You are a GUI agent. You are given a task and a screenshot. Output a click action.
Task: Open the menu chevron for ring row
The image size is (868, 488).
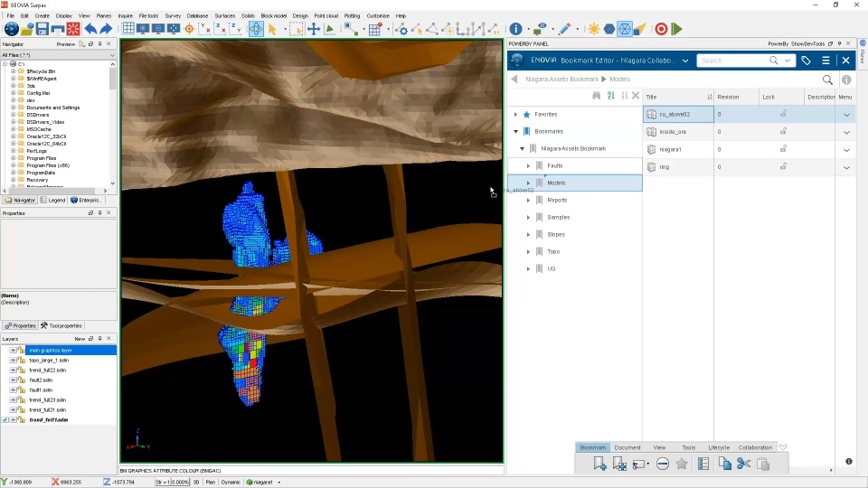click(846, 167)
